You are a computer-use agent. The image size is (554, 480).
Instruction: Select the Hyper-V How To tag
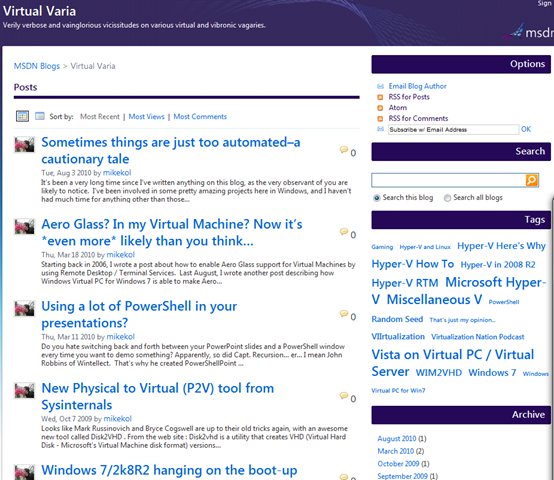413,264
